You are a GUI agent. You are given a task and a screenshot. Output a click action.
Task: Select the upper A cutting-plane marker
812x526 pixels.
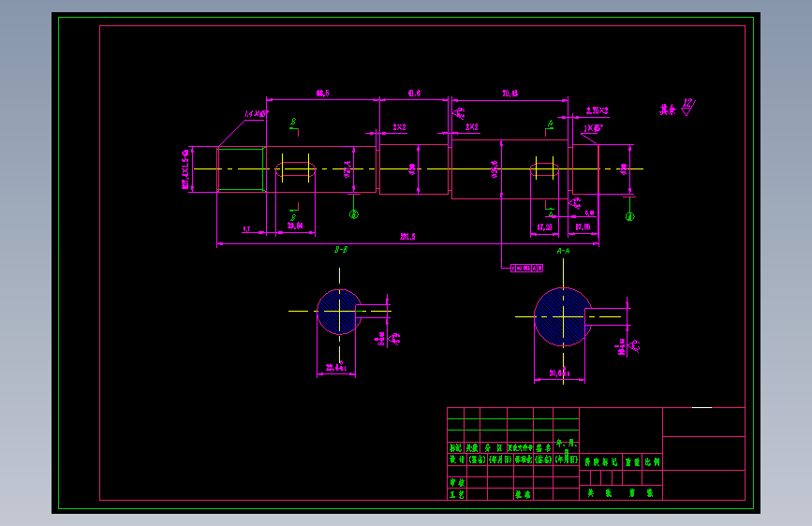[550, 127]
